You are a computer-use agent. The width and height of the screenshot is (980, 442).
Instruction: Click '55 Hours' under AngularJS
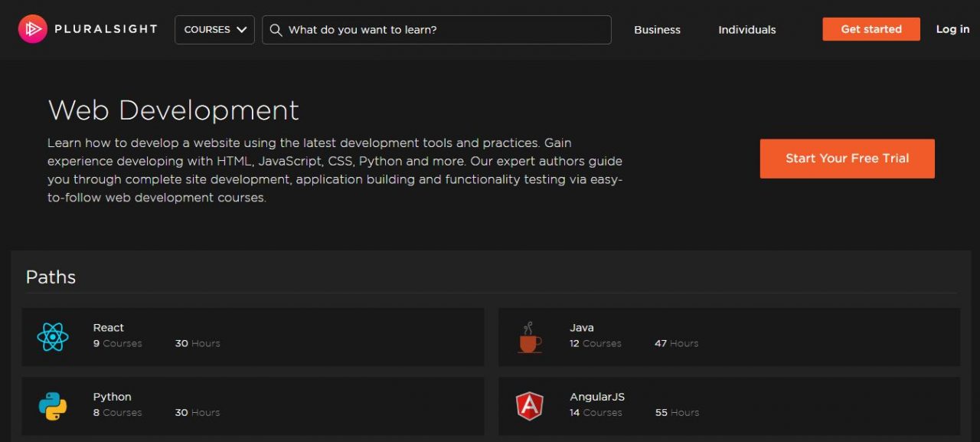pos(678,412)
